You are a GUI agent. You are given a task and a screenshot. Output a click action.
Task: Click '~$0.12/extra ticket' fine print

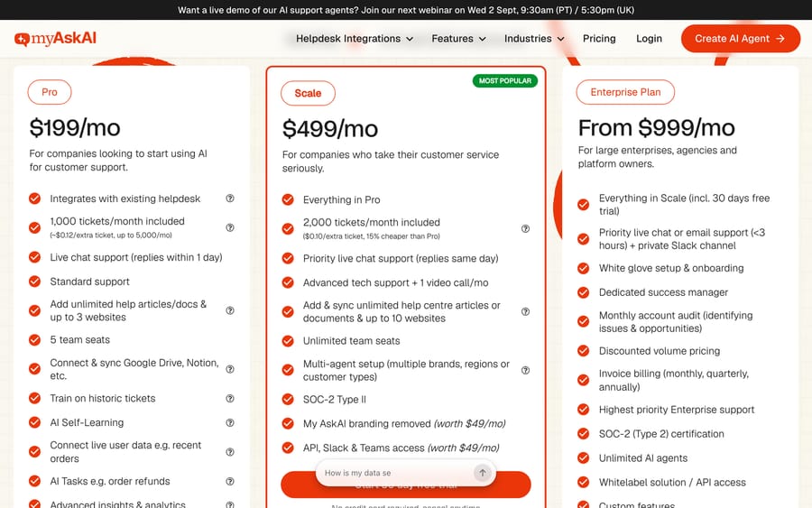(111, 236)
